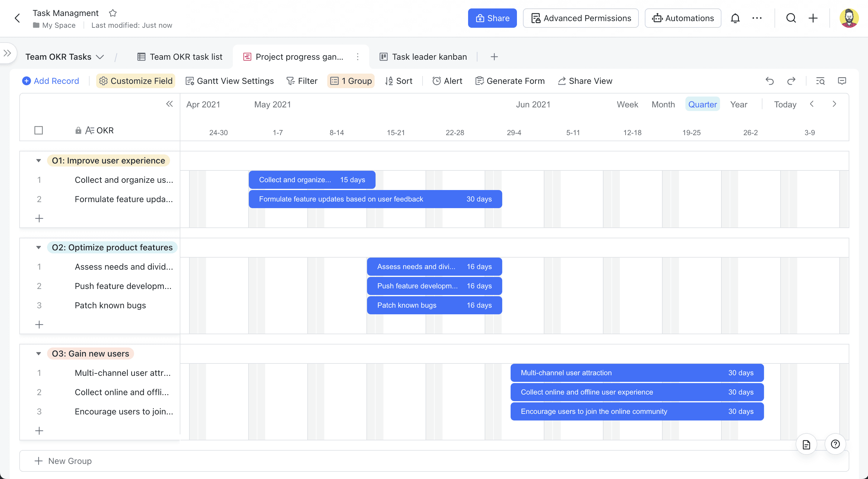868x479 pixels.
Task: Click the undo arrow icon
Action: pyautogui.click(x=770, y=81)
